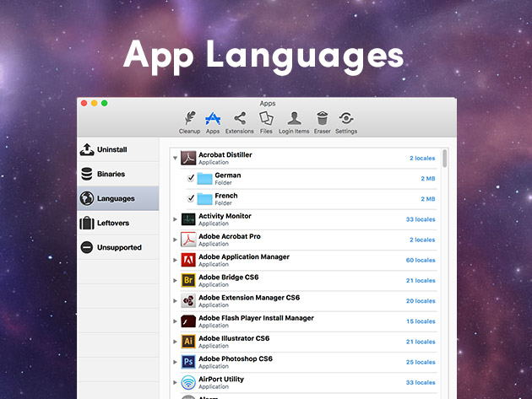Click the Unsupported minus-circle icon
The width and height of the screenshot is (532, 399).
pyautogui.click(x=87, y=247)
